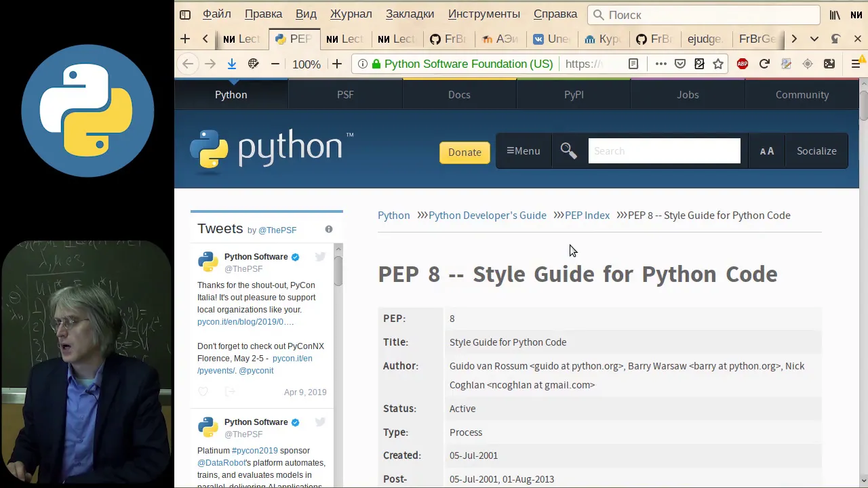Reset zoom via the 100% label
Viewport: 868px width, 488px height.
tap(307, 64)
